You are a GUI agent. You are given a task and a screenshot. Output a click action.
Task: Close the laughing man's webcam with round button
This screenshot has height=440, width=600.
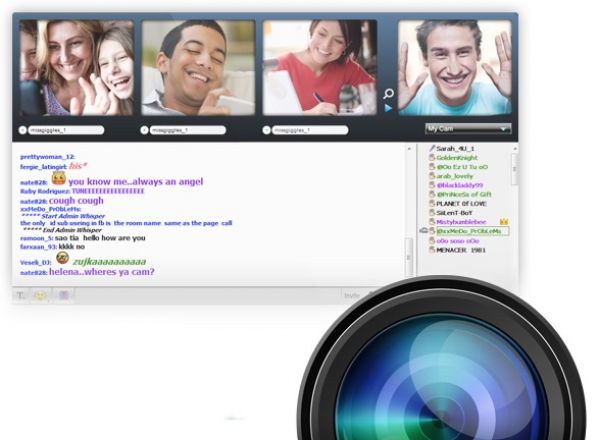[144, 130]
